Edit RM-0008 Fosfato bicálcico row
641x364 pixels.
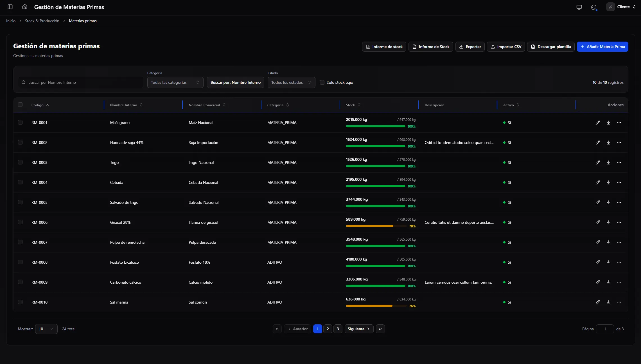tap(598, 262)
